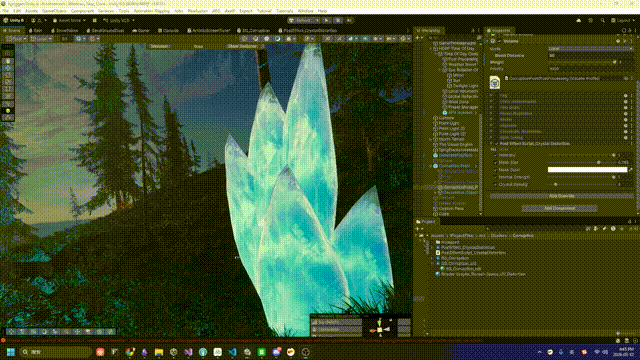Image resolution: width=640 pixels, height=360 pixels.
Task: Open File Explorer from the taskbar
Action: tap(159, 352)
